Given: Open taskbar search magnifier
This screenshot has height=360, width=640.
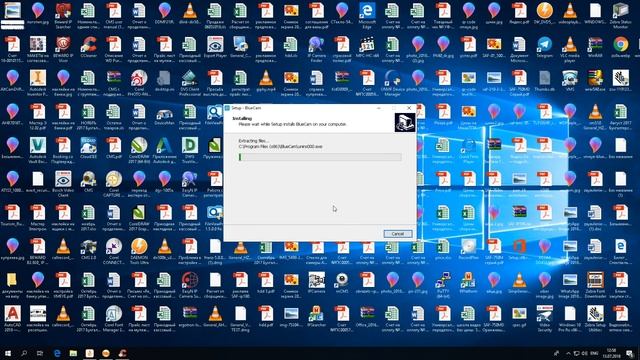Looking at the screenshot, I should (24, 353).
